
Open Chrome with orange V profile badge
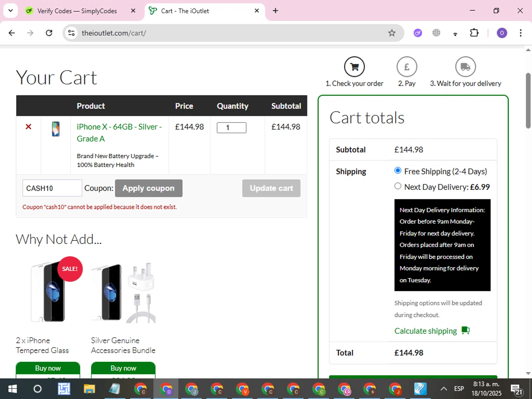[243, 389]
